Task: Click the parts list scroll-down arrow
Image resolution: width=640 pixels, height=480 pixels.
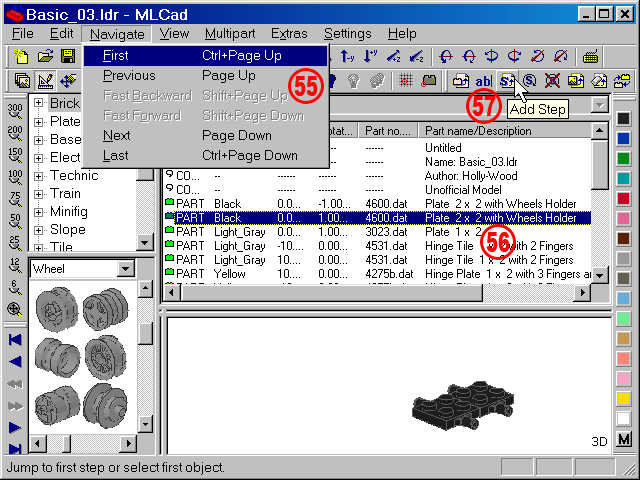Action: tap(599, 276)
